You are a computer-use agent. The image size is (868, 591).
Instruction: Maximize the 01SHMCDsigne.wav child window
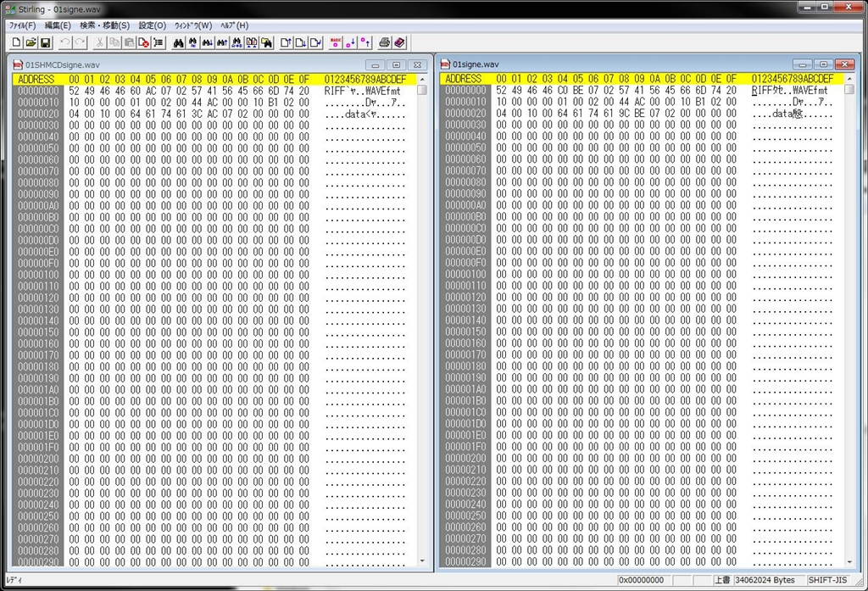[396, 64]
